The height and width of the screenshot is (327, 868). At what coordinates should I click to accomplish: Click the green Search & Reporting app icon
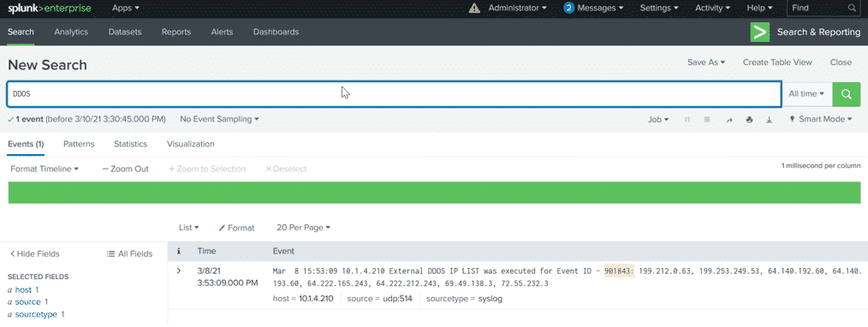[760, 32]
